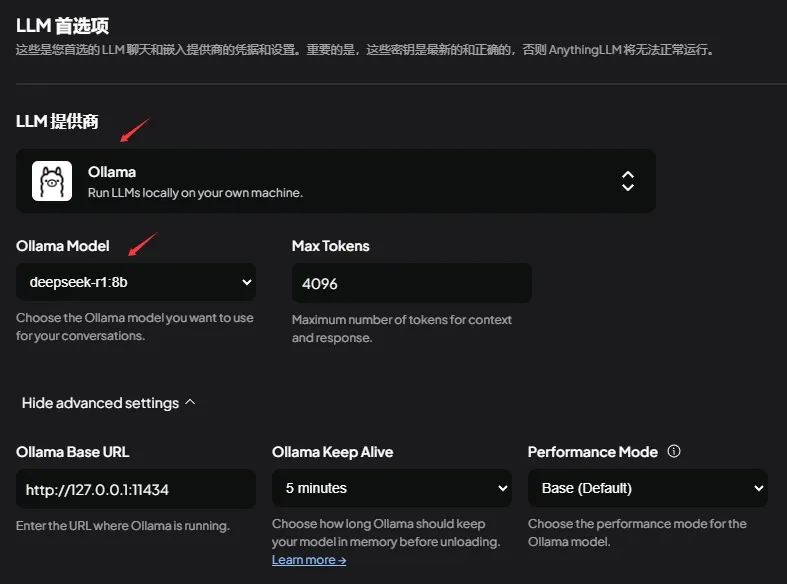Click the Ollama Base URL input field

pos(136,489)
